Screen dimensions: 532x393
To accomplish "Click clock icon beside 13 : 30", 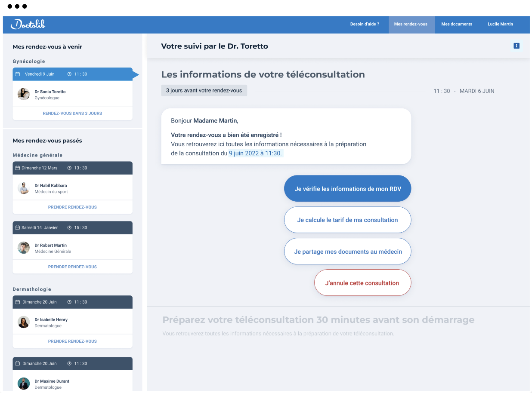I will click(x=69, y=168).
